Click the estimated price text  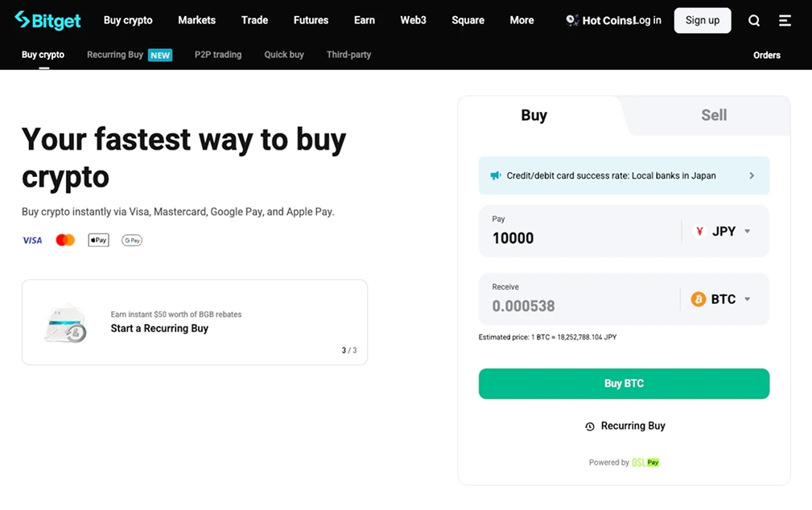click(x=547, y=337)
